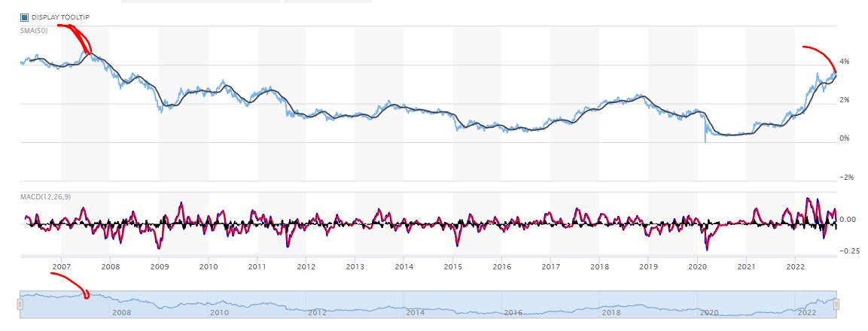Click the 2% price axis label
The height and width of the screenshot is (331, 868).
(x=845, y=100)
